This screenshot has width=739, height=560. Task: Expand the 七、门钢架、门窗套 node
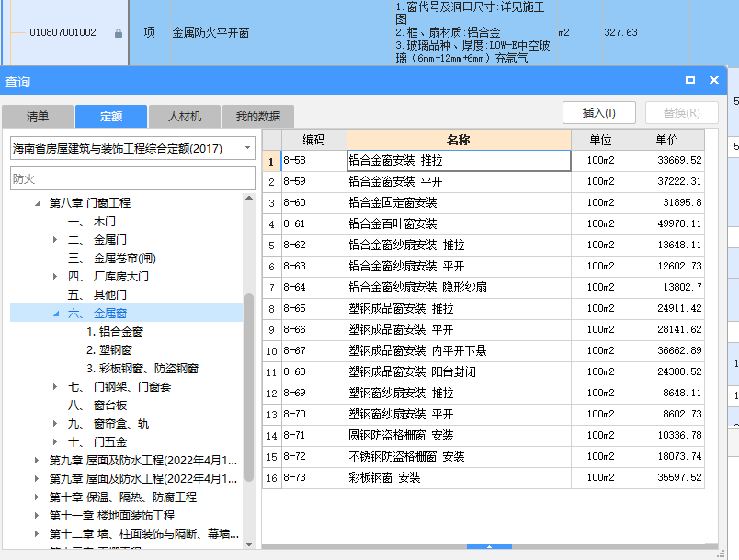coord(55,387)
